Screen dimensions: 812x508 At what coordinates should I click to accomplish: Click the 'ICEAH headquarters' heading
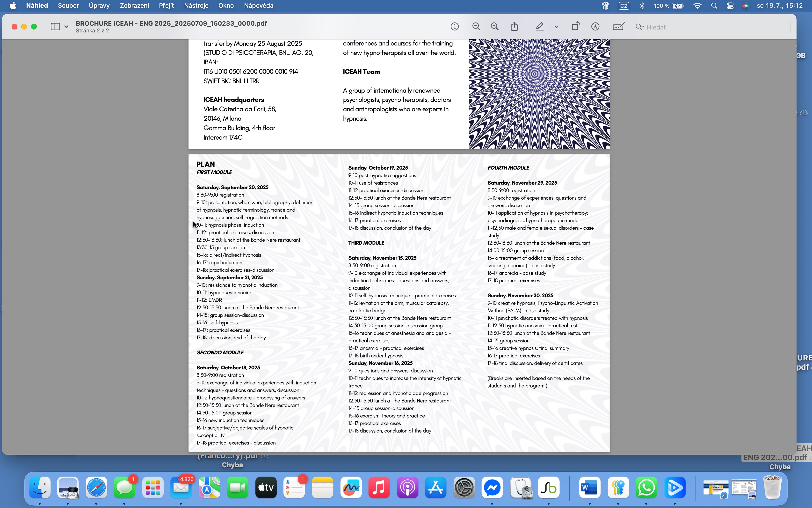(x=233, y=100)
